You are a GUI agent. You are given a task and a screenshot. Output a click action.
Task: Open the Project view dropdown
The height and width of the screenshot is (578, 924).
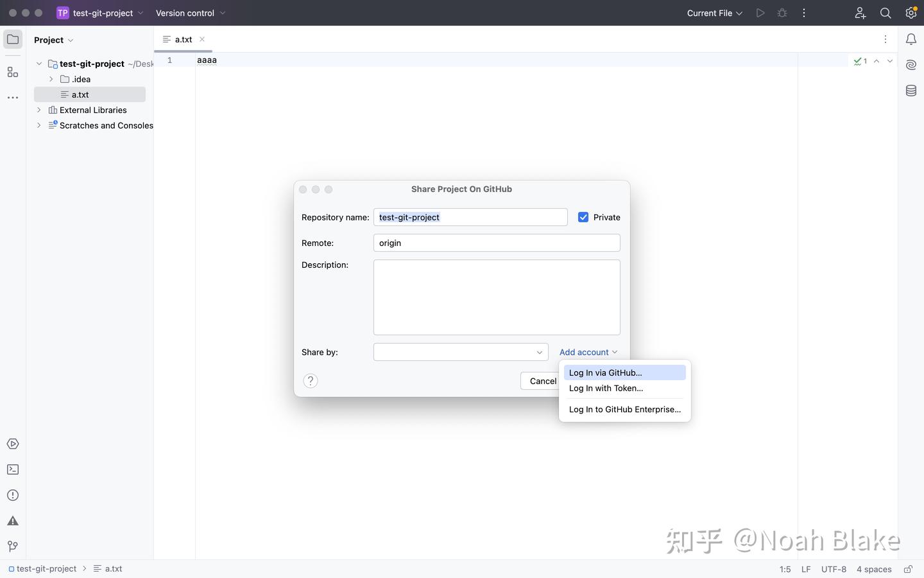coord(54,40)
